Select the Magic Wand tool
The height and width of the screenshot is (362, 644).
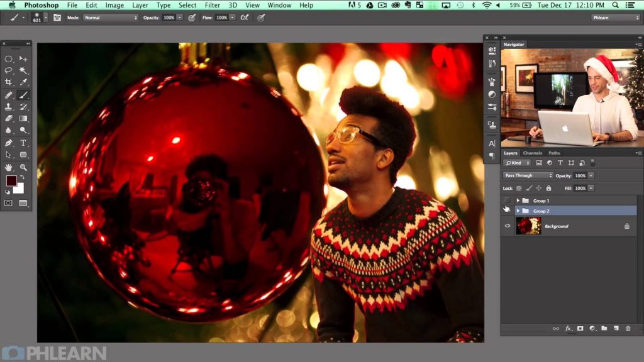(23, 70)
